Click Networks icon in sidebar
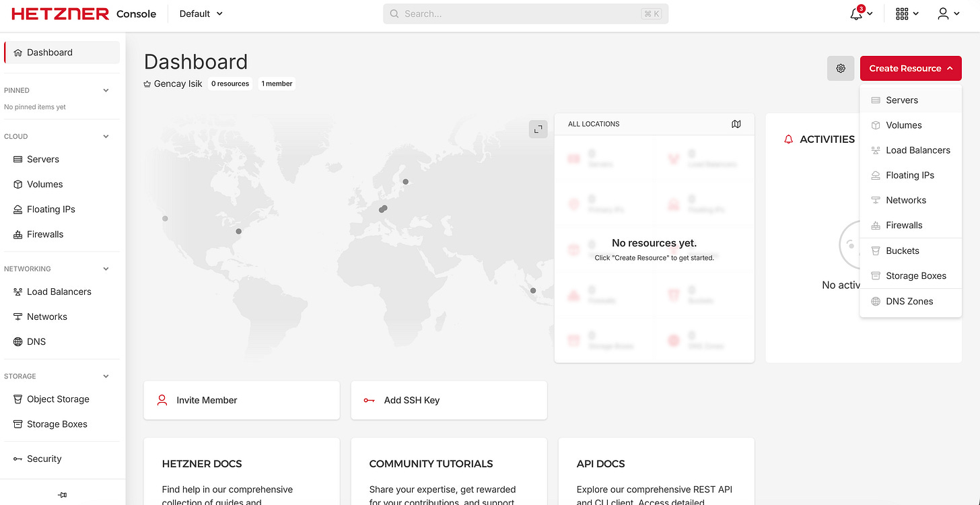980x505 pixels. tap(18, 316)
